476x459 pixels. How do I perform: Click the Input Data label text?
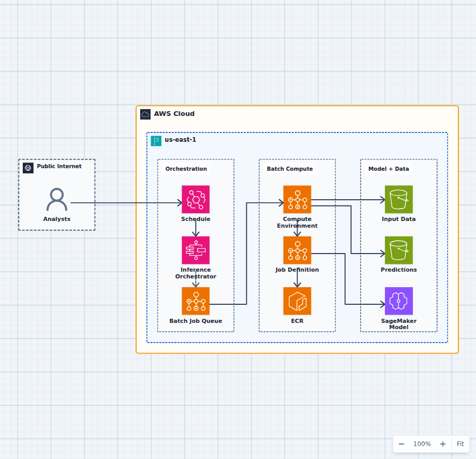tap(398, 219)
